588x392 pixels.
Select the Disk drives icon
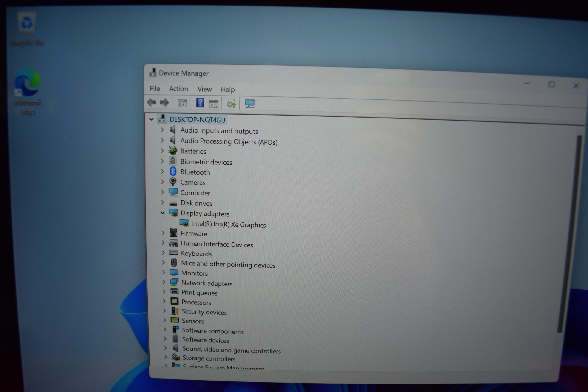173,203
